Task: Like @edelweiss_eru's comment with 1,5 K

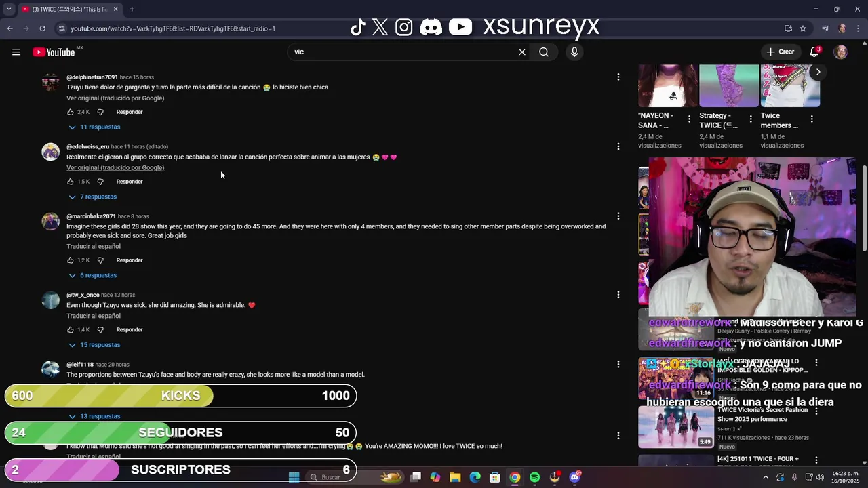Action: (70, 182)
